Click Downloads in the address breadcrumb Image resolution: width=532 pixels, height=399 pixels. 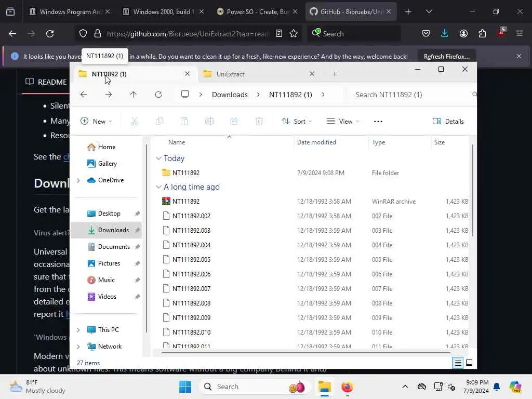click(x=230, y=95)
